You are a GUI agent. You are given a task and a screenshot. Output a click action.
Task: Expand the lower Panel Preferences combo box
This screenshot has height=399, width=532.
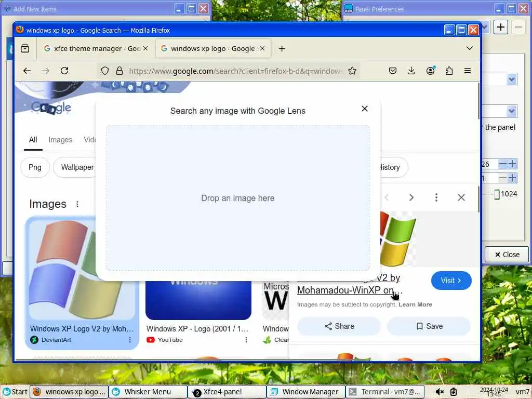[512, 111]
